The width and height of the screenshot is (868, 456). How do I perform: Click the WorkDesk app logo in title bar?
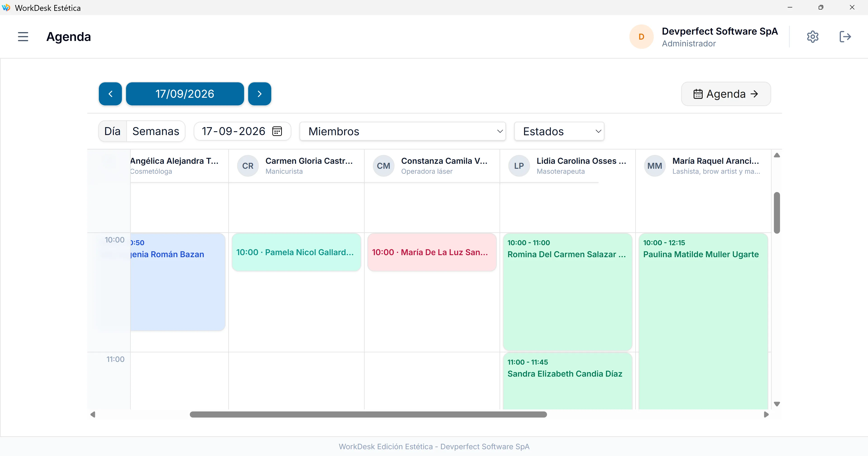pyautogui.click(x=6, y=7)
